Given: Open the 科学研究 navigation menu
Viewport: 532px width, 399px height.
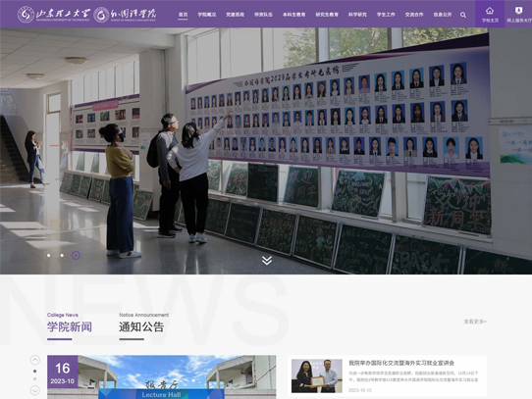Looking at the screenshot, I should (357, 15).
